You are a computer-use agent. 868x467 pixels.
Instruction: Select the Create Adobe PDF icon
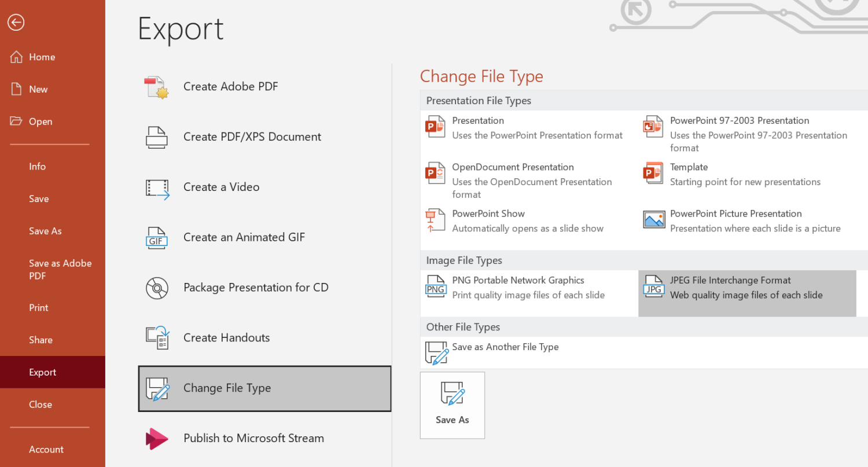156,87
